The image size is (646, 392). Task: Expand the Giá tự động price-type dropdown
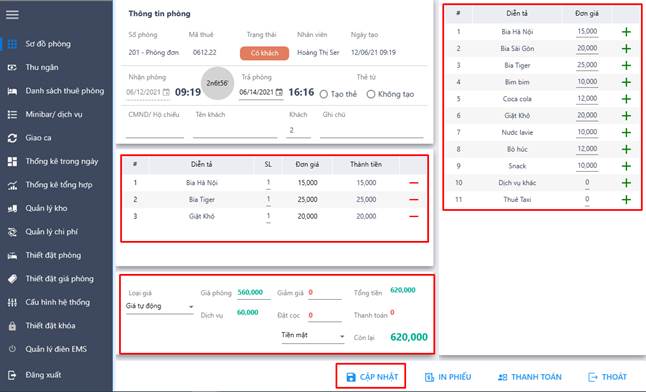click(x=159, y=306)
